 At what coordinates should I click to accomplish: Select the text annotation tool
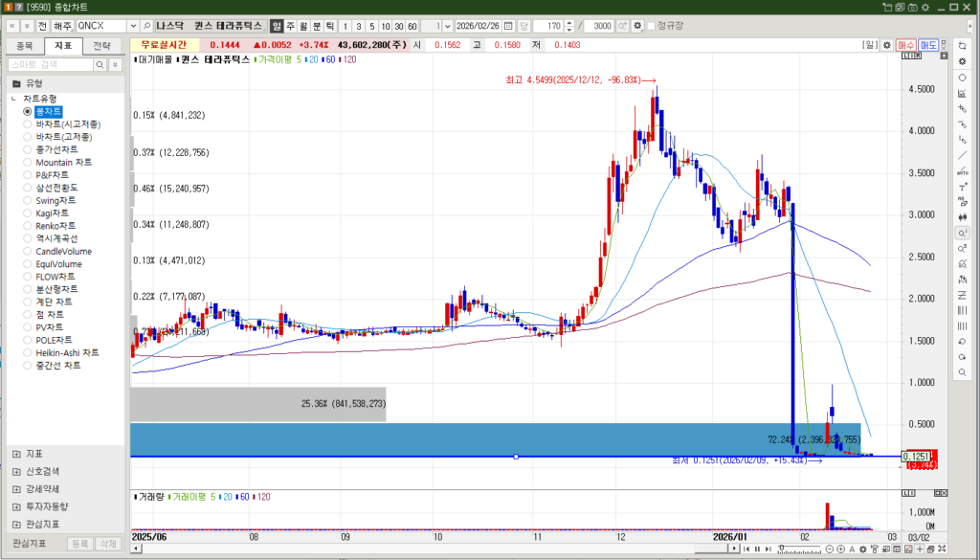pyautogui.click(x=962, y=186)
